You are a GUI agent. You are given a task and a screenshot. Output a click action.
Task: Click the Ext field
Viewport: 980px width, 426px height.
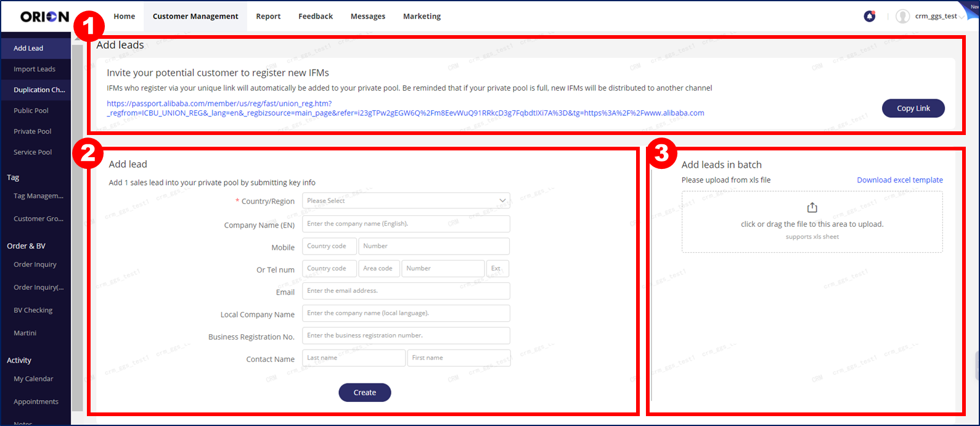click(x=497, y=268)
